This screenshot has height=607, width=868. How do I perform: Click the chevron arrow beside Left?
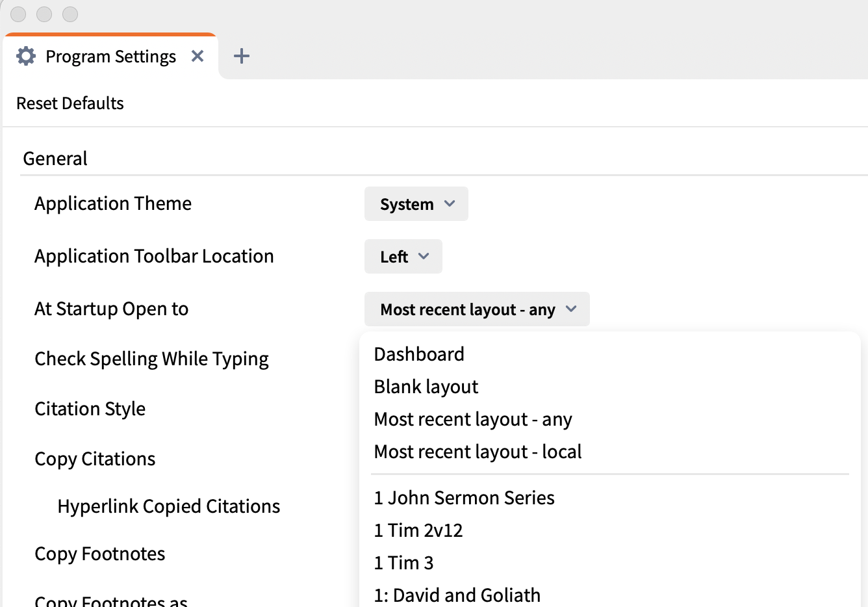[x=424, y=257]
